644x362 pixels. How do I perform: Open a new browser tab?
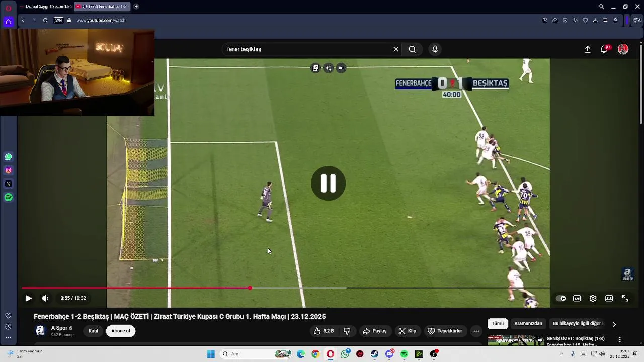click(x=136, y=7)
